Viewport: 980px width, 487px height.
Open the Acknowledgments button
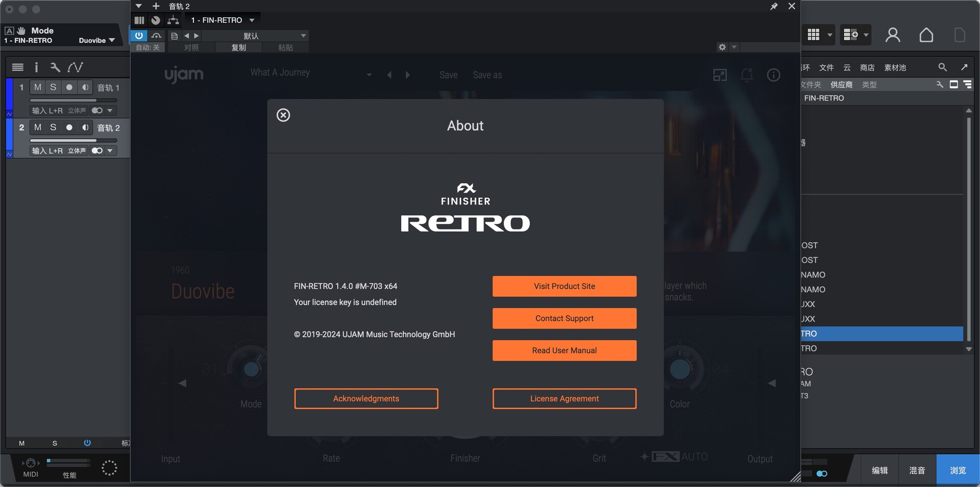(x=366, y=399)
